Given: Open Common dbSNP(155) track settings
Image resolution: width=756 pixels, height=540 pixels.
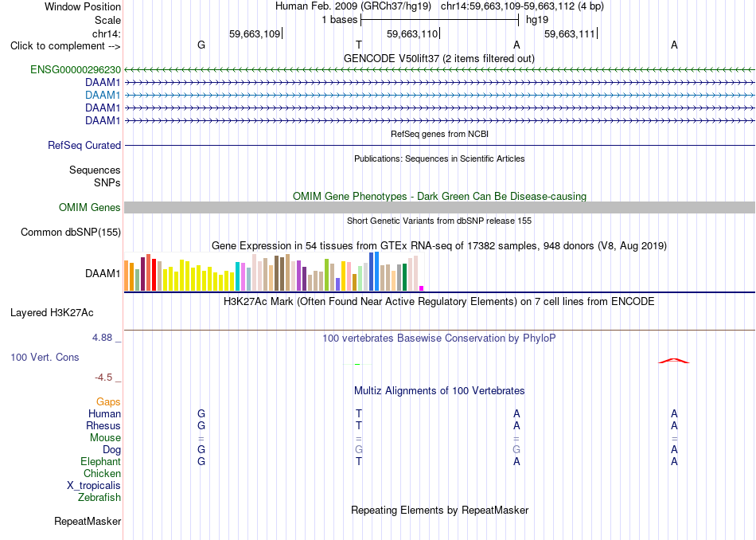Looking at the screenshot, I should 71,232.
